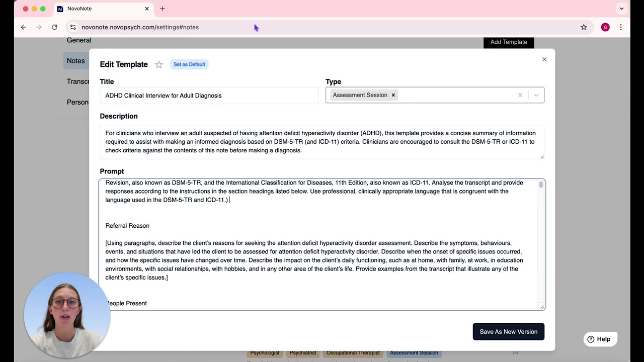Click the Psychiatrist tag below dialog

tap(303, 353)
